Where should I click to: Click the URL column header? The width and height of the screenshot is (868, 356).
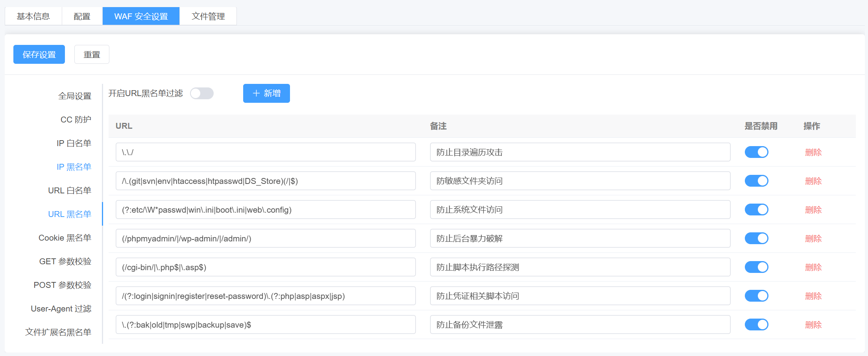(x=124, y=126)
